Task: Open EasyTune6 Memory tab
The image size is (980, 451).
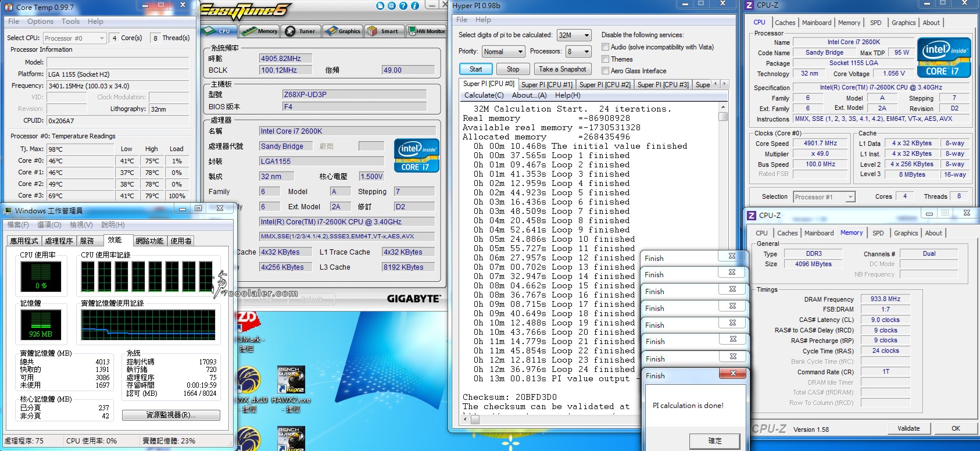Action: coord(259,31)
